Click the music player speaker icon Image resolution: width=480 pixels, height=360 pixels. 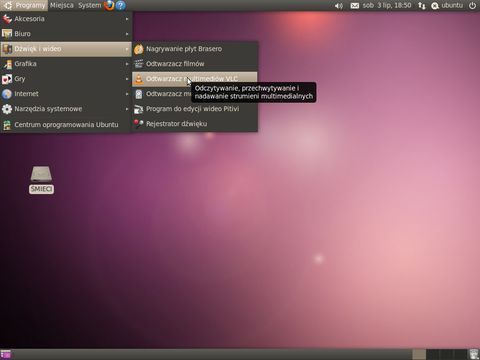pos(139,94)
